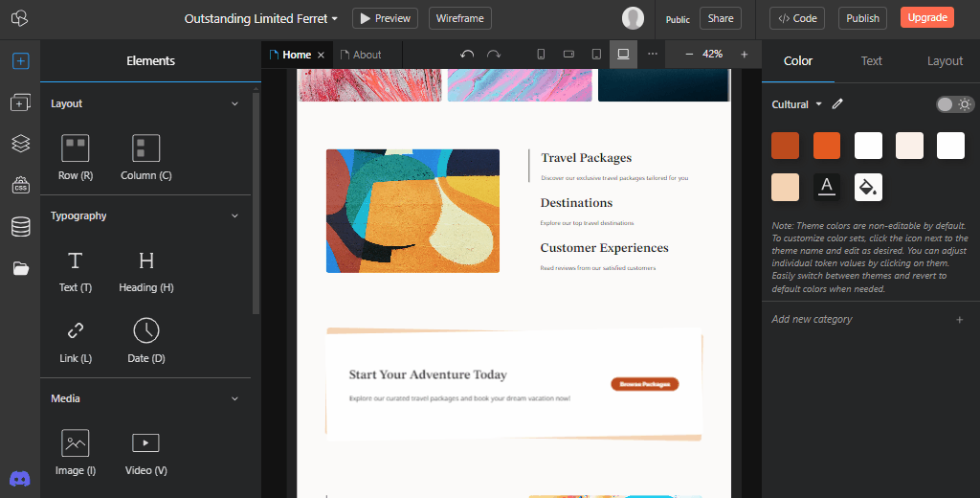Add a Heading element
The height and width of the screenshot is (498, 980).
[x=146, y=272]
